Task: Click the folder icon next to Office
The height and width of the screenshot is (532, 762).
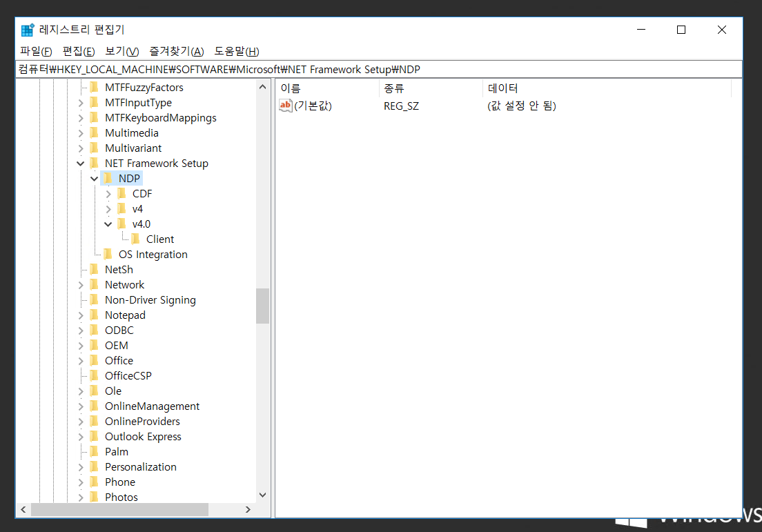Action: [x=95, y=360]
